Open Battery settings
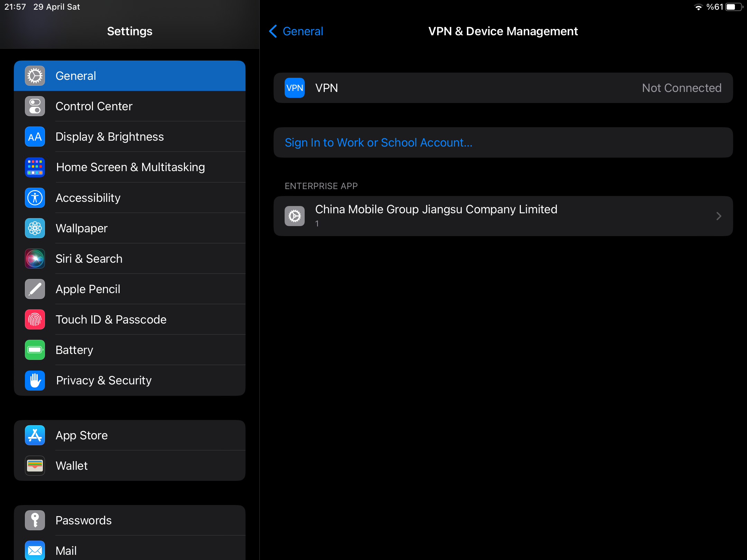 [x=74, y=350]
